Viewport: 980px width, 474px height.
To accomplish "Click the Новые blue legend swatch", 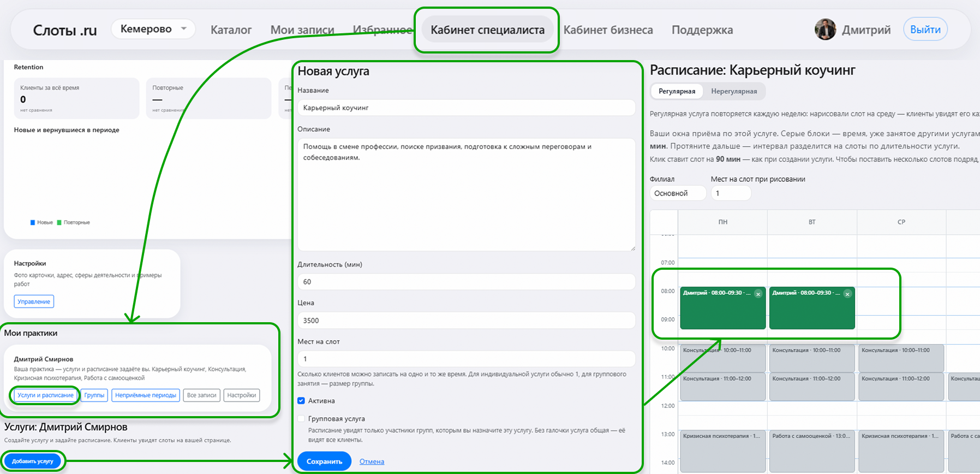I will pyautogui.click(x=33, y=223).
